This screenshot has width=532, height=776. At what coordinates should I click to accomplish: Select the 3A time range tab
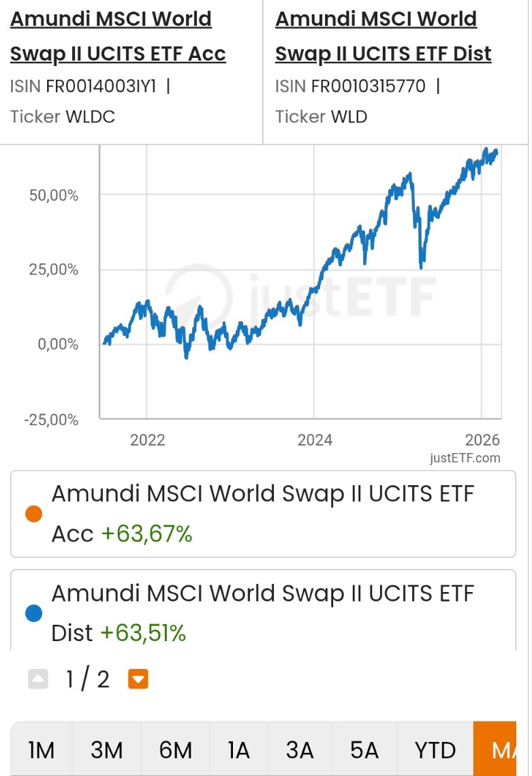(x=300, y=749)
